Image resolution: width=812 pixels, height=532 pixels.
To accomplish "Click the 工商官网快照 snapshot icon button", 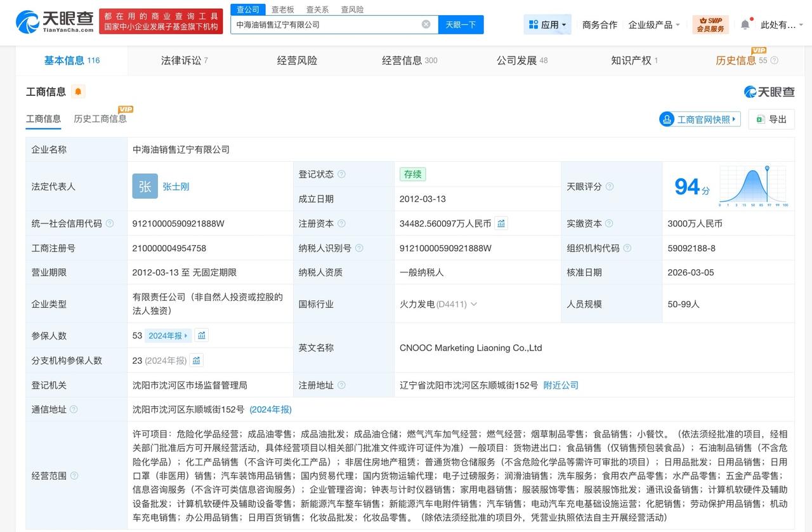I will (x=699, y=119).
